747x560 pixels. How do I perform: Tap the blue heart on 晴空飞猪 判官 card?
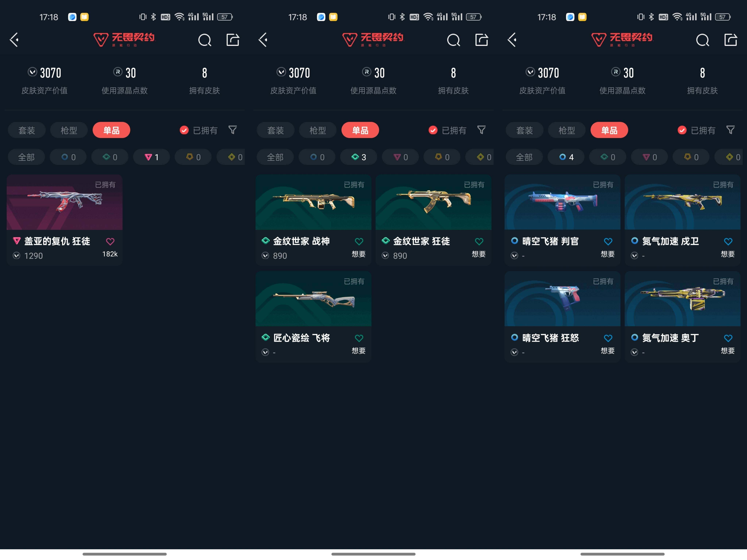608,241
